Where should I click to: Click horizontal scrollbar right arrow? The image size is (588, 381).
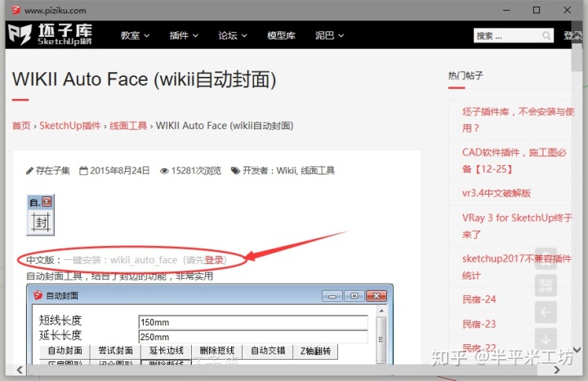tap(556, 370)
